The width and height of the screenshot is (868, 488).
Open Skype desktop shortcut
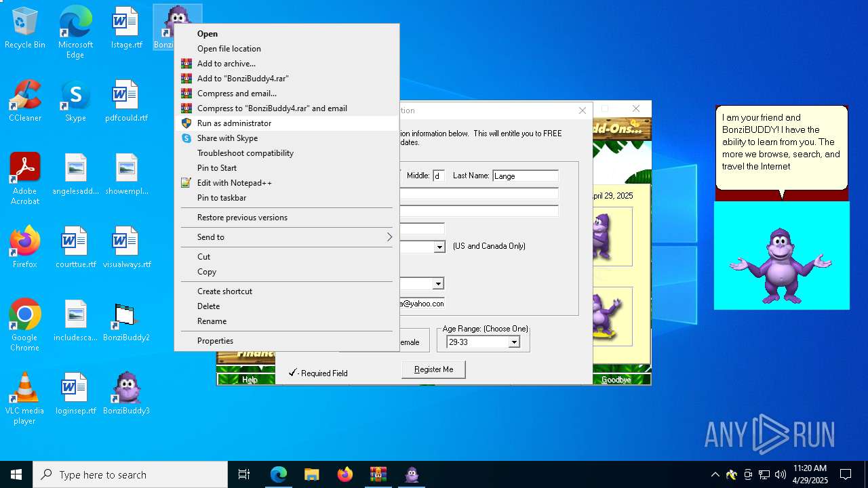click(x=75, y=102)
